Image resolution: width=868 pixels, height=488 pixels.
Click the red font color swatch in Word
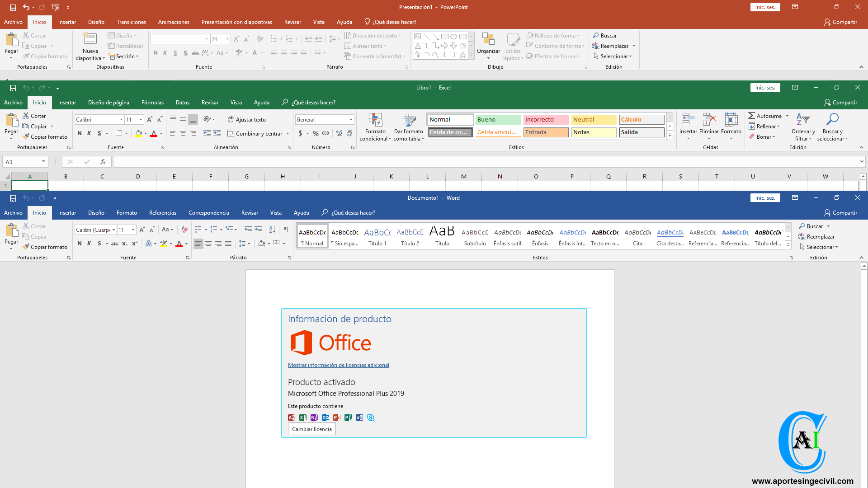[x=179, y=244]
